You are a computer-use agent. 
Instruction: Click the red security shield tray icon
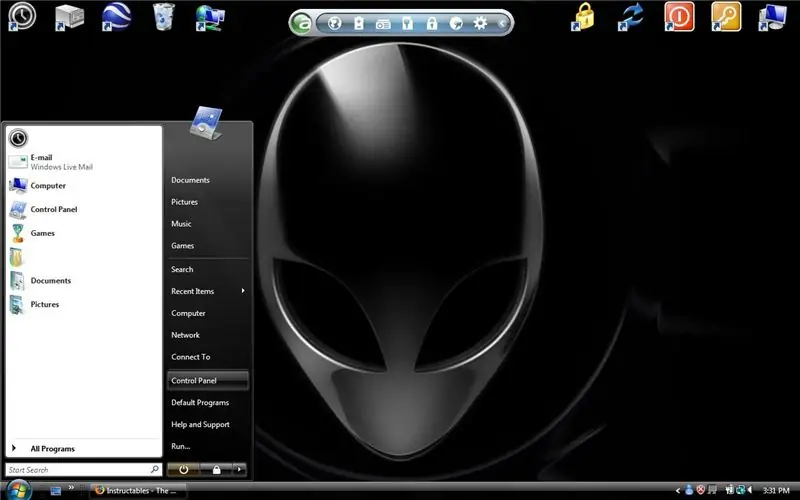tap(701, 490)
